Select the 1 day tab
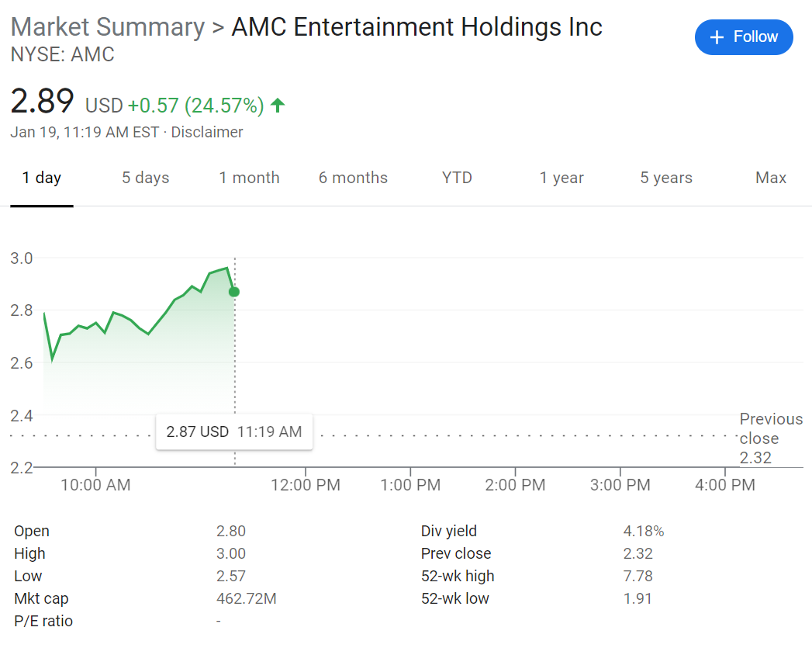Screen dimensions: 812x648 [42, 178]
